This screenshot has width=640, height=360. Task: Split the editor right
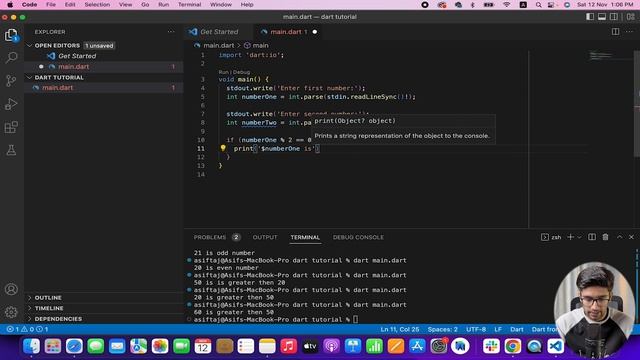click(615, 31)
